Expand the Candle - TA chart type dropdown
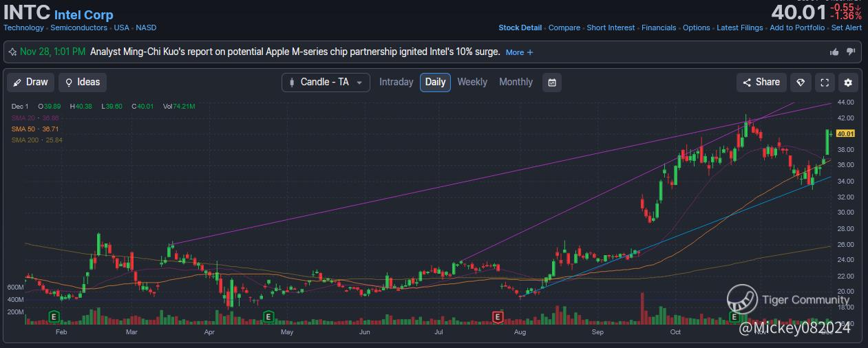868x348 pixels. click(326, 83)
